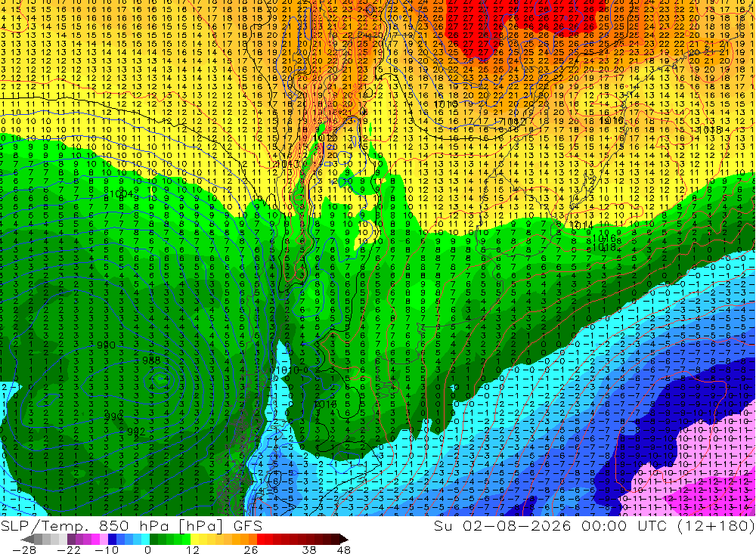Click the "-22" legend label
This screenshot has width=756, height=554.
pyautogui.click(x=69, y=550)
